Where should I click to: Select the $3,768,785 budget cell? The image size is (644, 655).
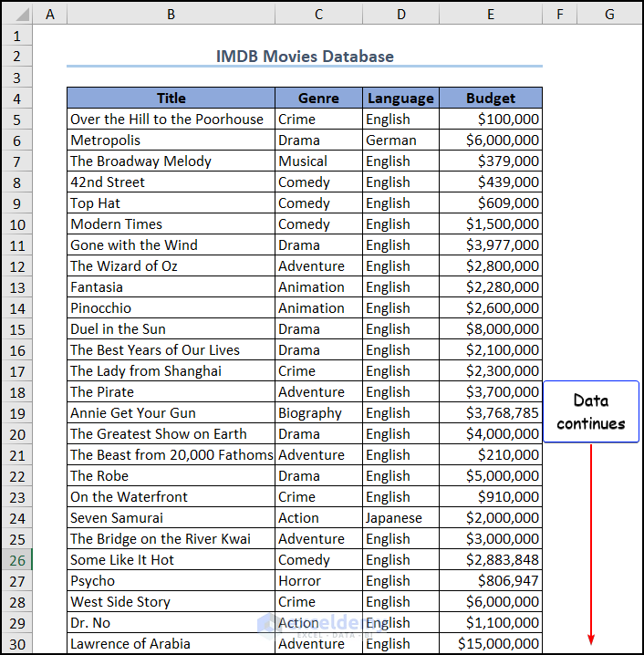point(491,412)
